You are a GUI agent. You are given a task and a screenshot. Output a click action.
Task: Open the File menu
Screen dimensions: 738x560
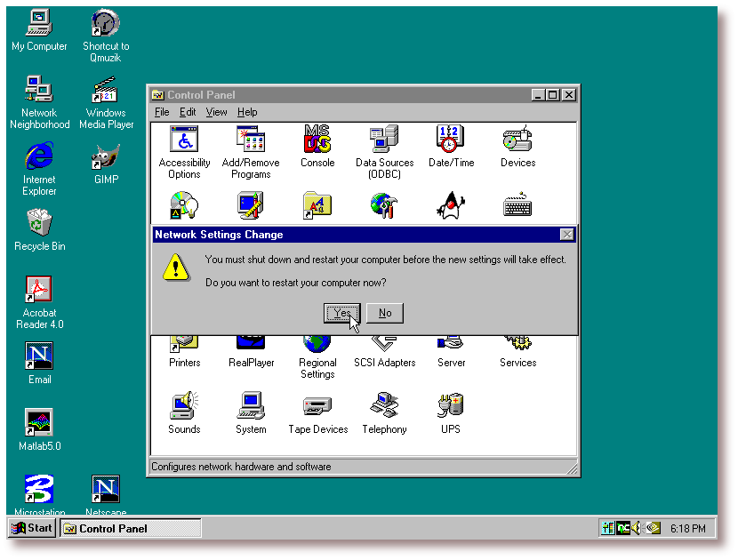(162, 112)
